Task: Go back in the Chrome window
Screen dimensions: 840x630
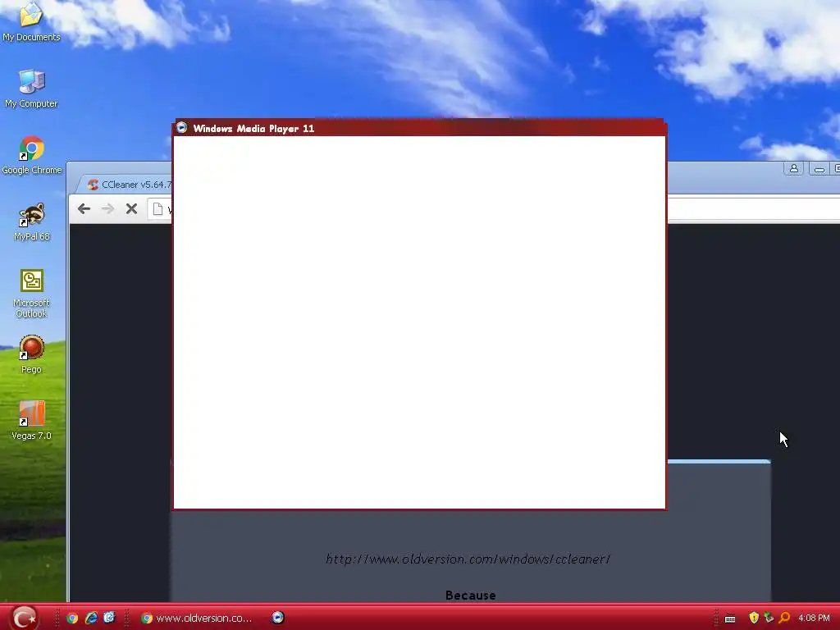Action: (x=84, y=208)
